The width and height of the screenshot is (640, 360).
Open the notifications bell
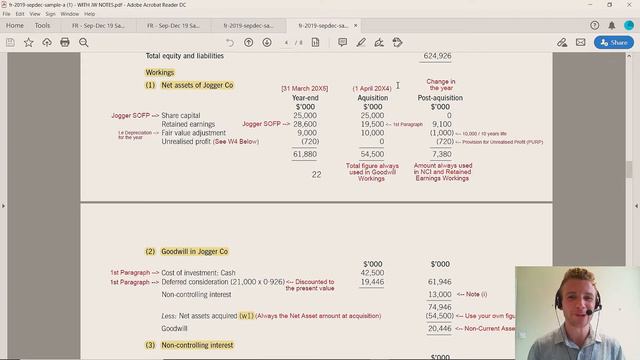pos(612,25)
